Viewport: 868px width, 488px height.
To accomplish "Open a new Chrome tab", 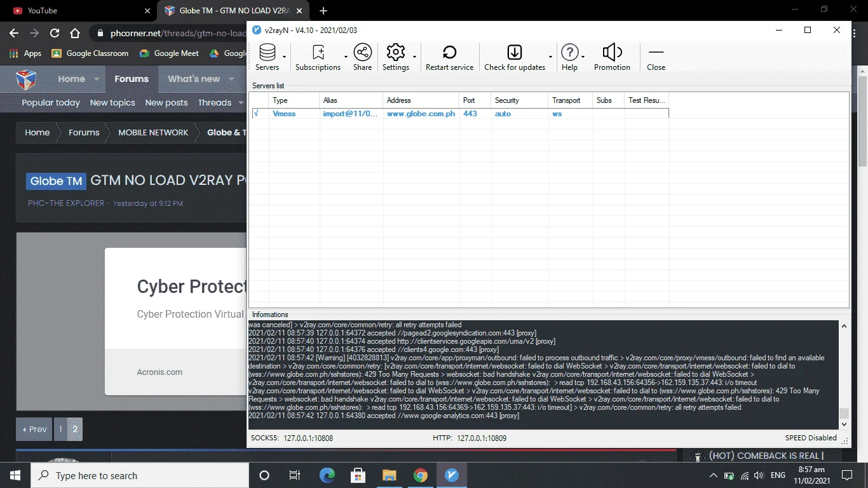I will (323, 11).
